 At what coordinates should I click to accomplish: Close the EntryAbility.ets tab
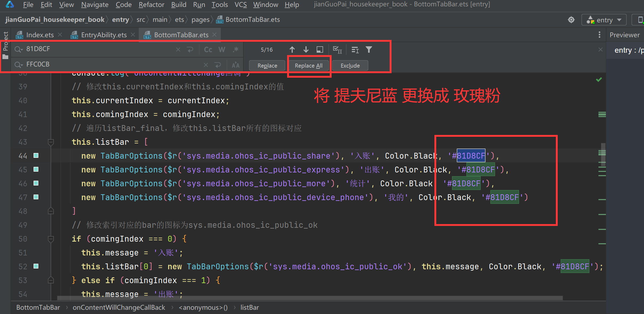[x=133, y=35]
